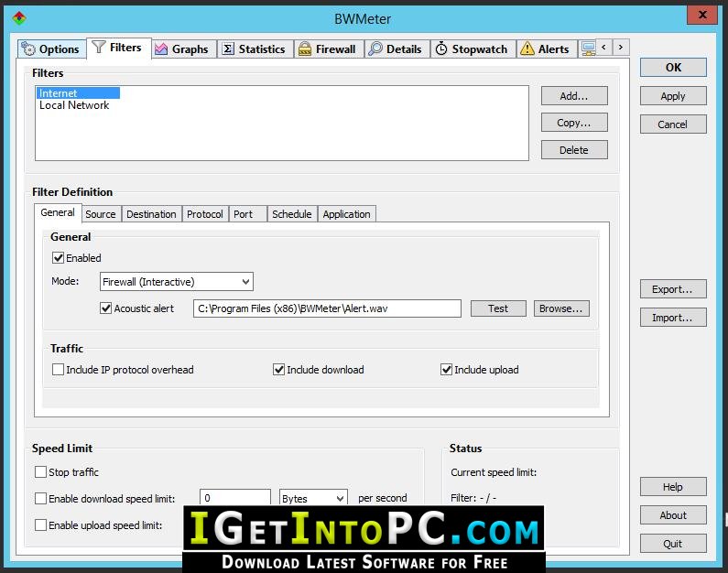The image size is (728, 573).
Task: Open the Graphs tab
Action: [x=184, y=49]
